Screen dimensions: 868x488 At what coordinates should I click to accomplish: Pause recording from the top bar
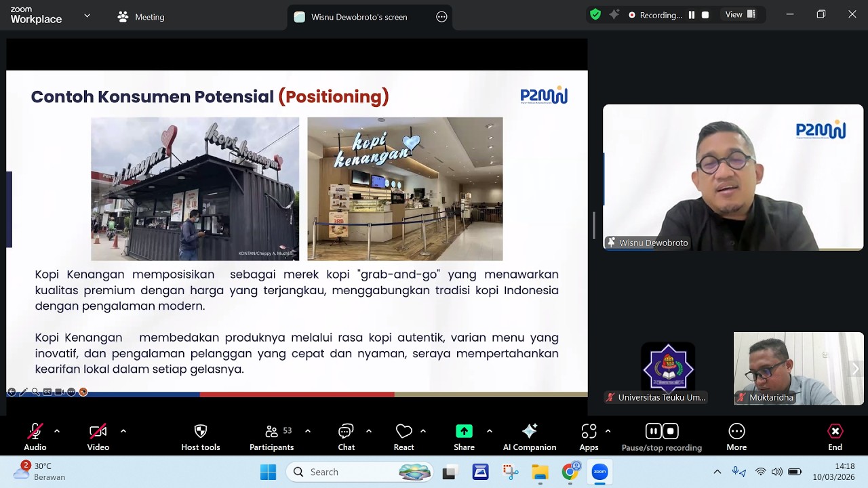point(692,15)
